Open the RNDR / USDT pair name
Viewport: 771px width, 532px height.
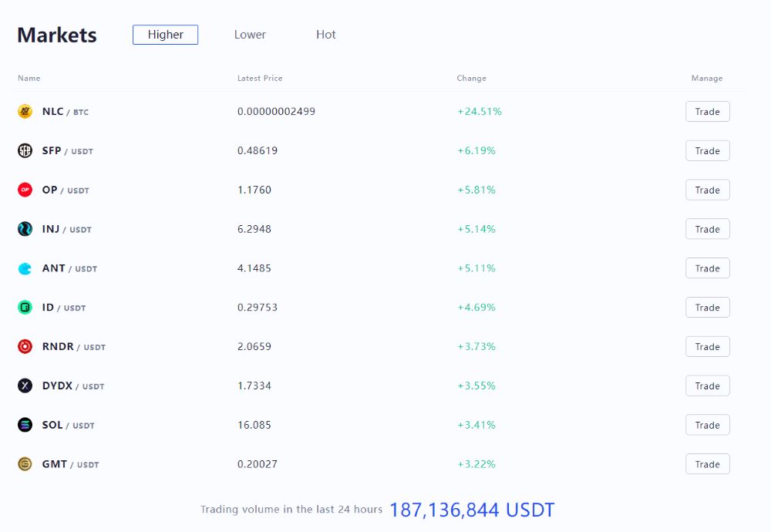pos(73,347)
